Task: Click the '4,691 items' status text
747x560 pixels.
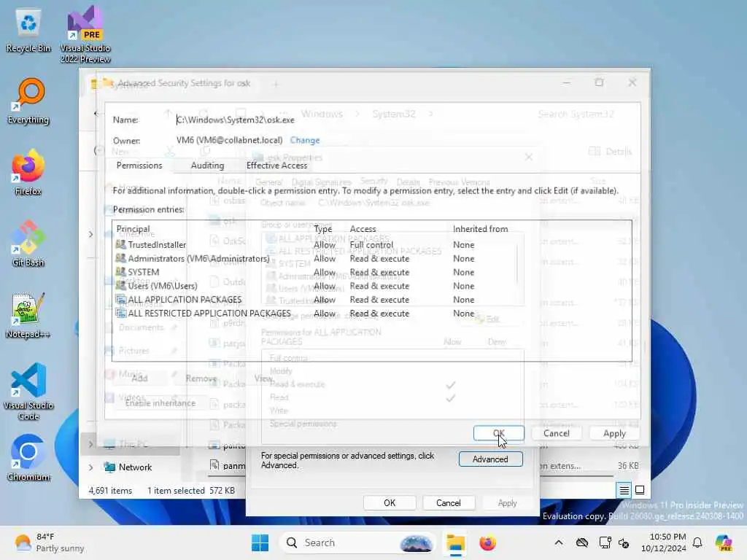Action: tap(111, 491)
